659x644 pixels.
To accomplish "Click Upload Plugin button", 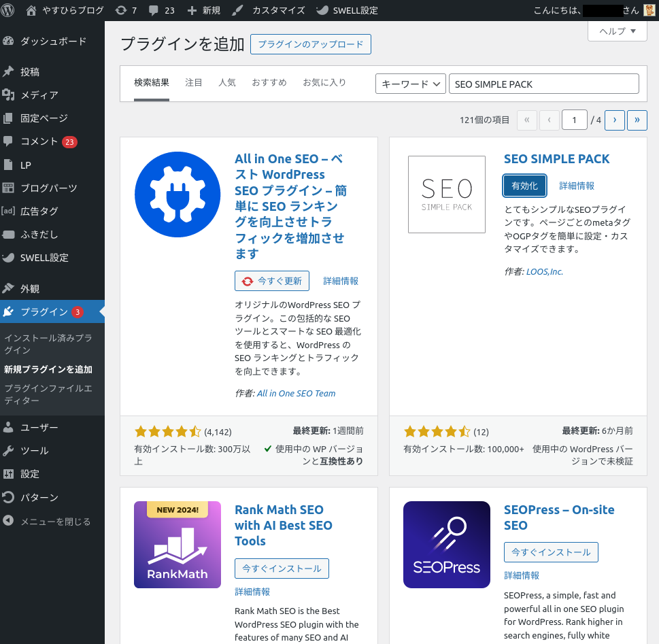I will [x=311, y=45].
